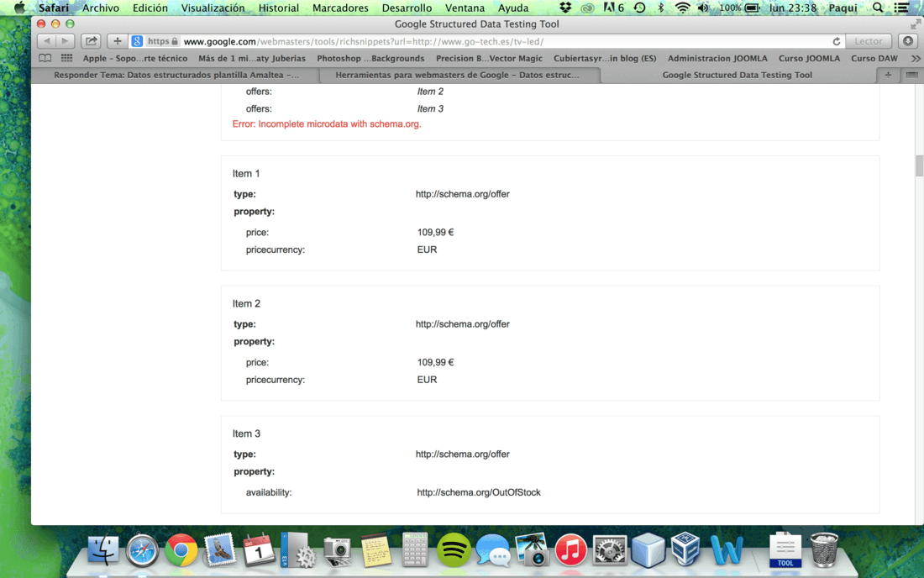Open iPhoto from the Dock
The width and height of the screenshot is (924, 578).
[532, 549]
